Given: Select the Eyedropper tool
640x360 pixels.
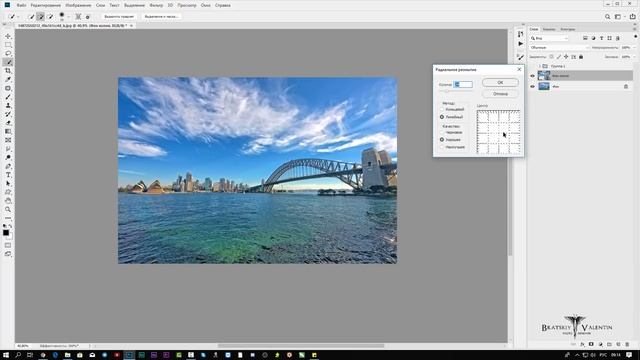Looking at the screenshot, I should [8, 80].
